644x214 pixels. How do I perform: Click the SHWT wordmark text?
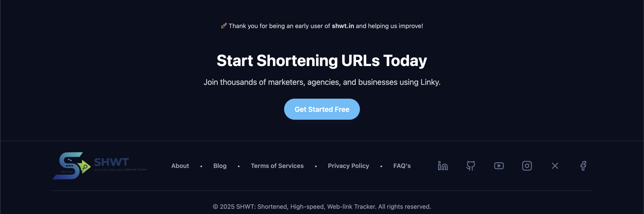(x=111, y=163)
